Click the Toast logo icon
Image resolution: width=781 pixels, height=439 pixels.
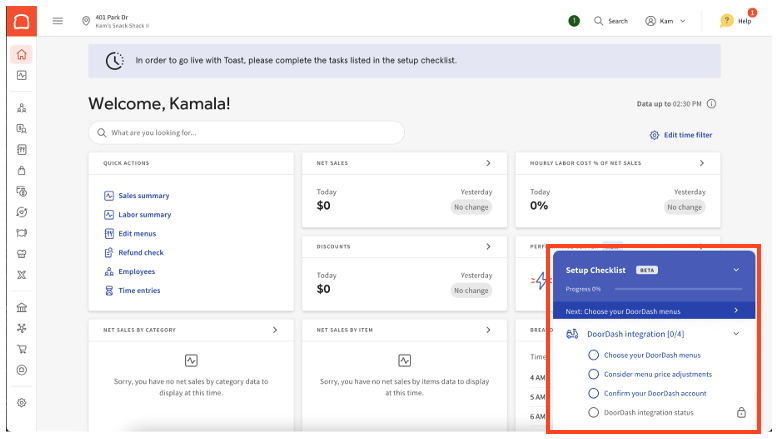[22, 20]
